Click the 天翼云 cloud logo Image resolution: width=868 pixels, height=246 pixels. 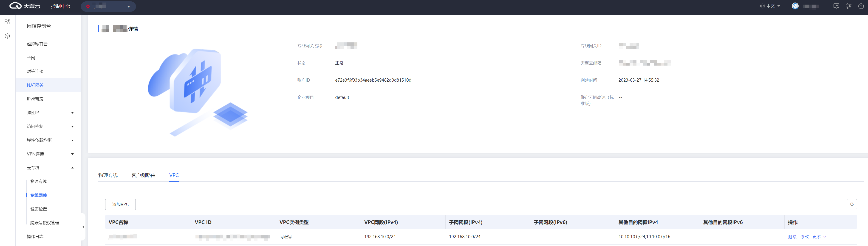coord(25,6)
